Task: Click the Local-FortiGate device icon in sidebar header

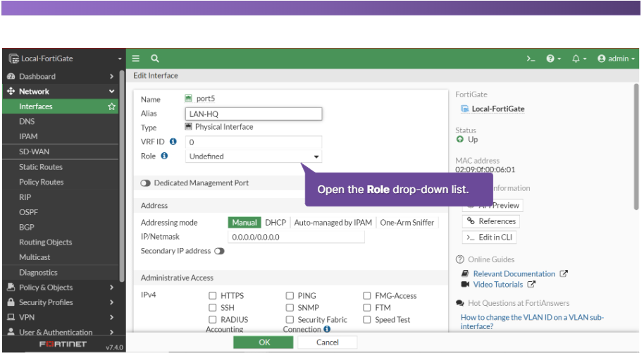Action: 14,58
